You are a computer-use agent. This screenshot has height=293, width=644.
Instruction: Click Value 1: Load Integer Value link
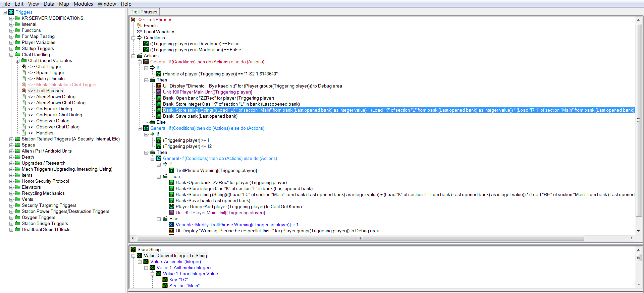tap(191, 274)
